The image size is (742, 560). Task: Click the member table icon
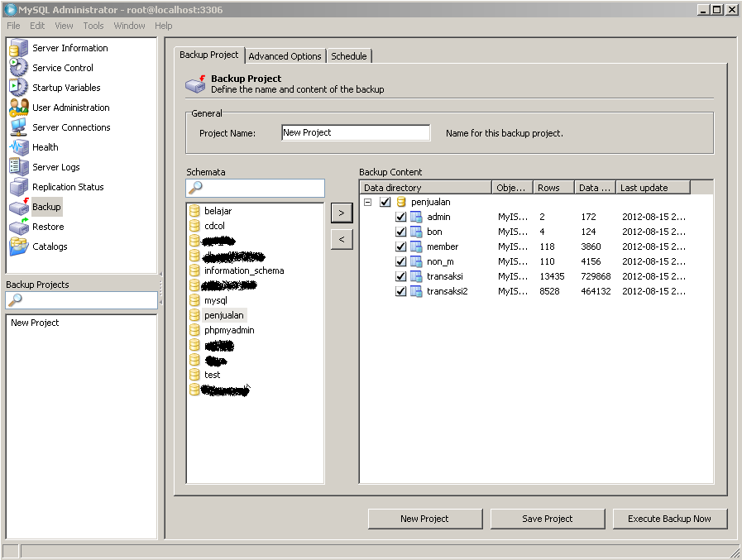(x=416, y=246)
